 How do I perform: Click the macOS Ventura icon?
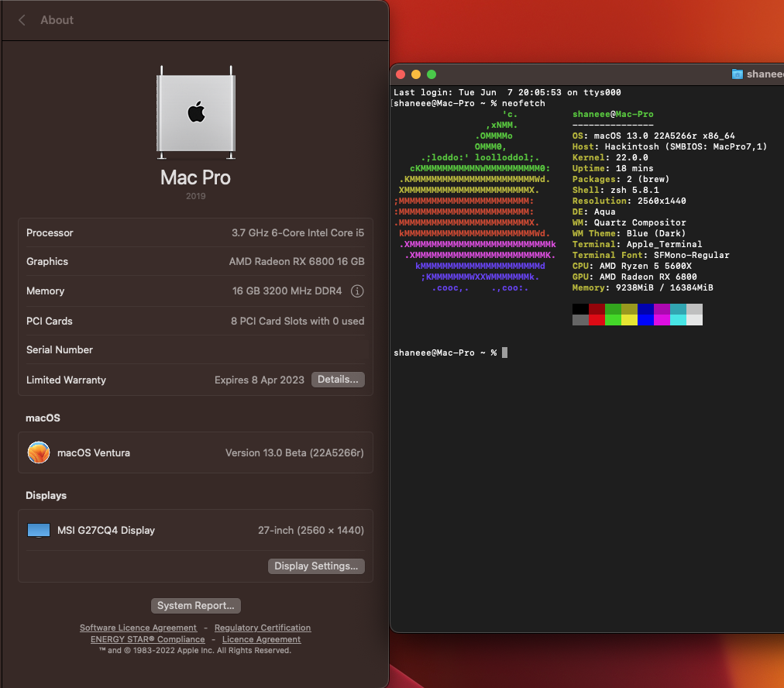click(x=39, y=452)
